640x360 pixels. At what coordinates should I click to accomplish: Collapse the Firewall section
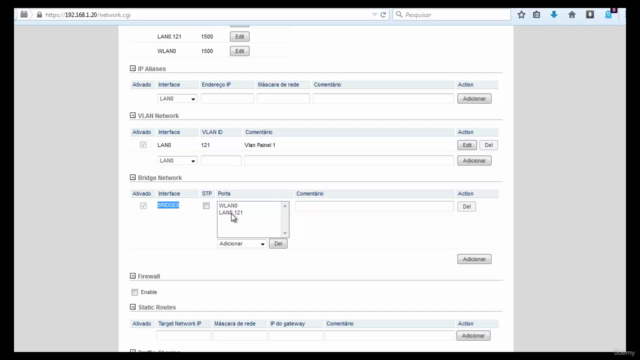click(x=133, y=276)
